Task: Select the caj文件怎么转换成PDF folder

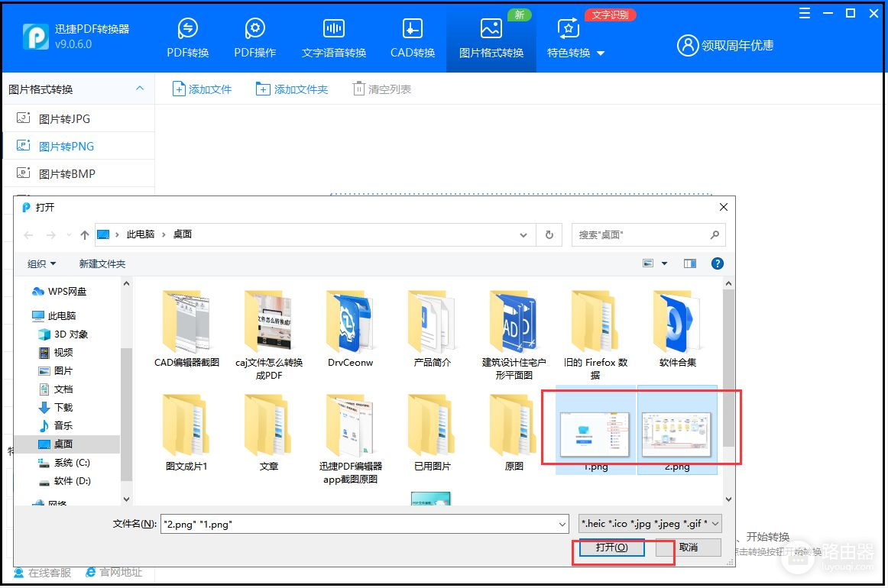Action: (x=268, y=334)
